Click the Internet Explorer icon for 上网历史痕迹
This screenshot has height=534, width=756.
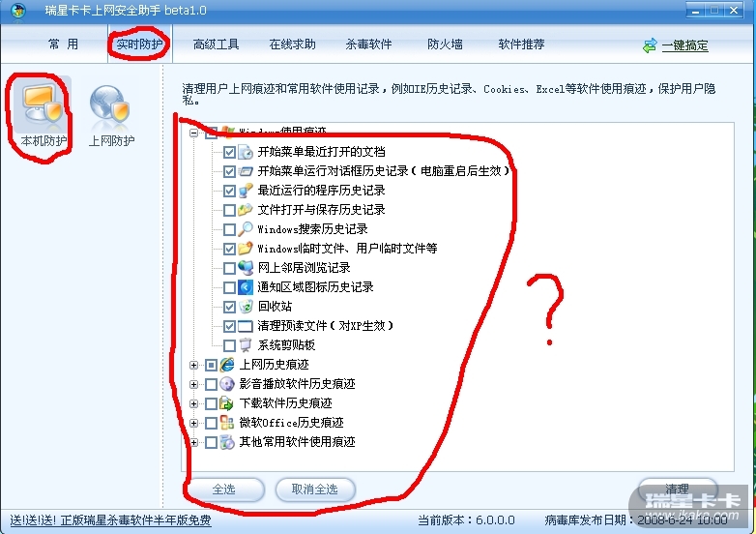[x=227, y=365]
